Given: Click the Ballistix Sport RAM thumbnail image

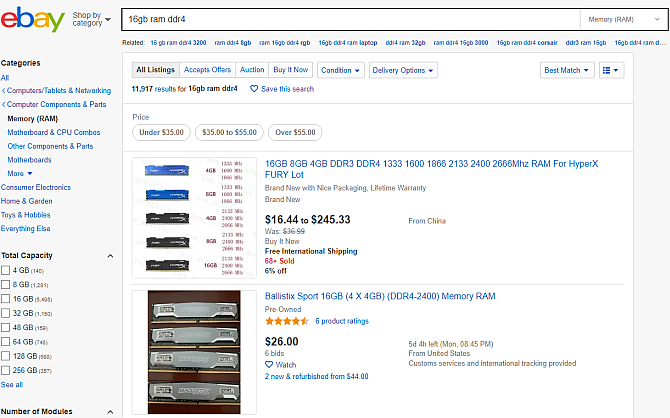Looking at the screenshot, I should 194,352.
